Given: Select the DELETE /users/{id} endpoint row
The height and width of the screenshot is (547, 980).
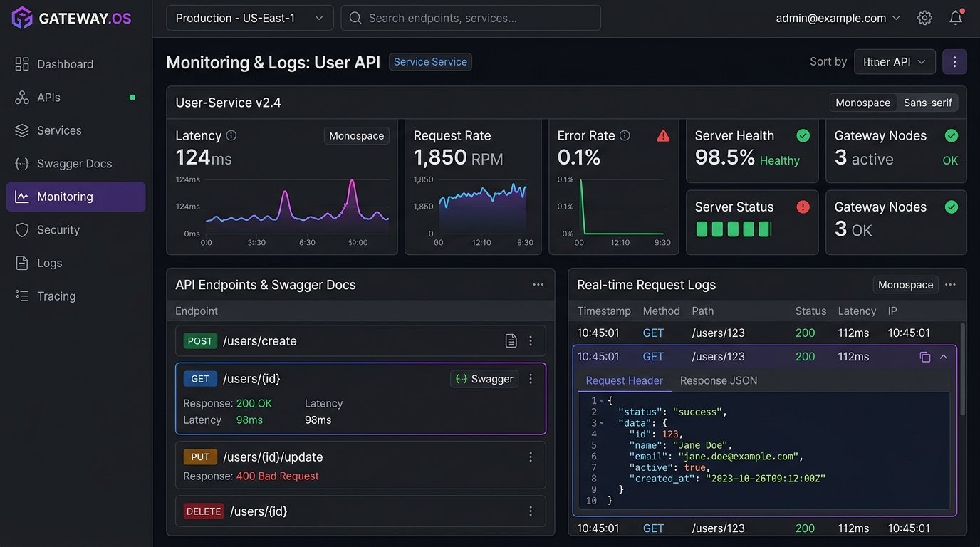Looking at the screenshot, I should pyautogui.click(x=360, y=511).
